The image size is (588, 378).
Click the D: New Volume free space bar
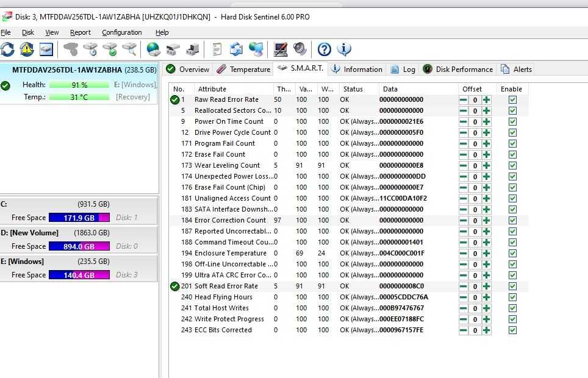coord(79,246)
